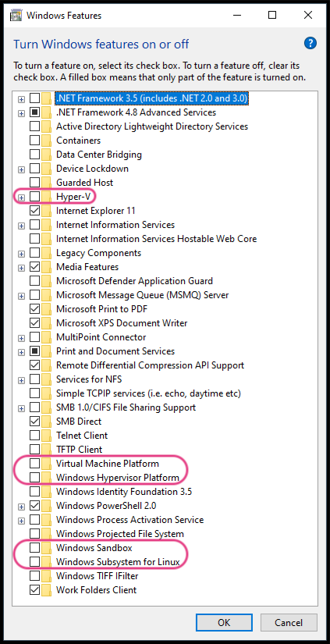Check Windows Subsystem for Linux
The height and width of the screenshot is (644, 330).
[35, 562]
